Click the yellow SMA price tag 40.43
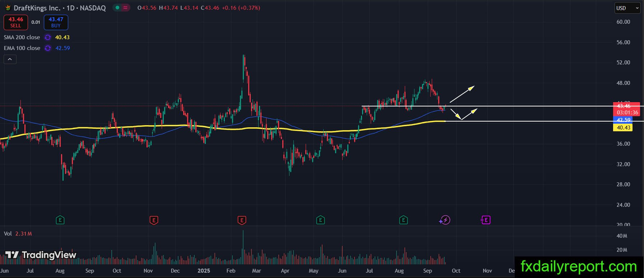 click(624, 128)
